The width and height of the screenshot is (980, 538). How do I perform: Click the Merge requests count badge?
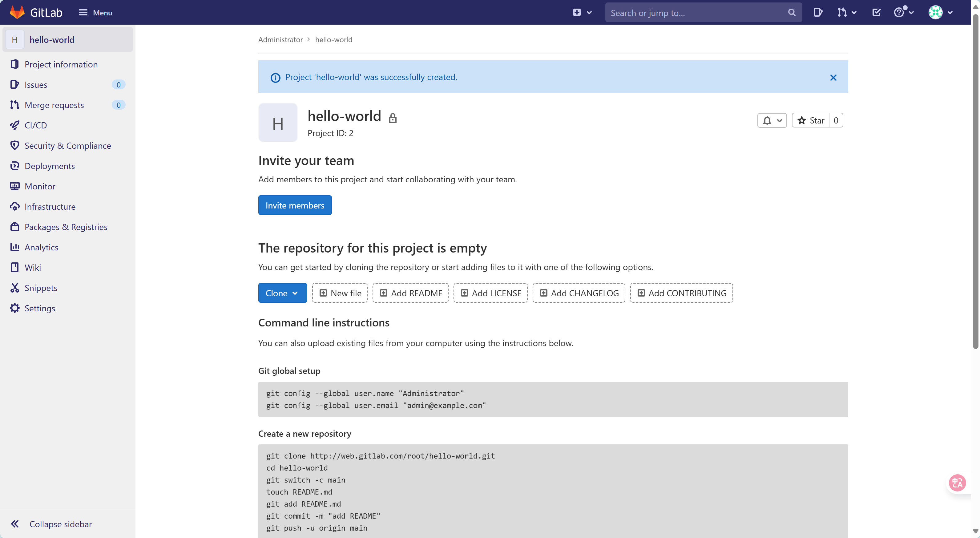118,105
